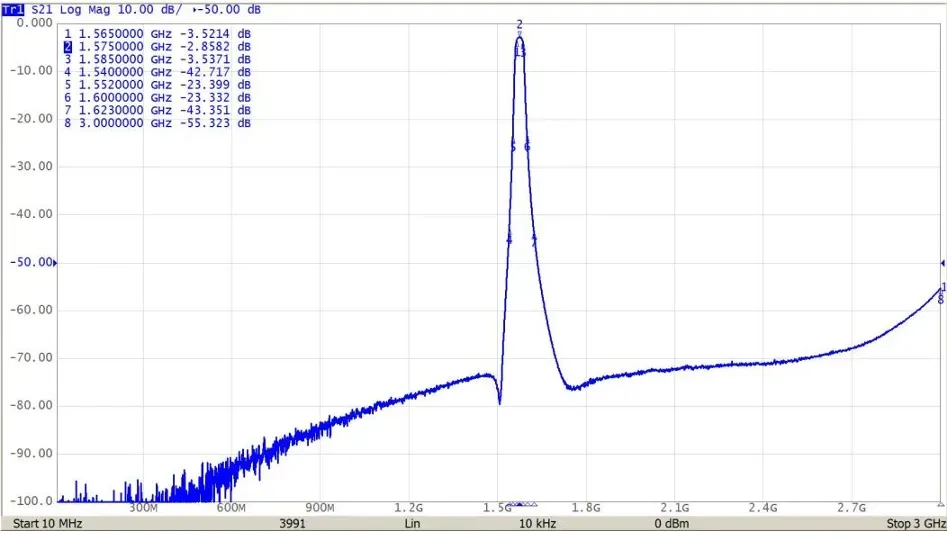Select marker 5 row at 1.5520000 GHz
947x535 pixels.
click(x=157, y=85)
